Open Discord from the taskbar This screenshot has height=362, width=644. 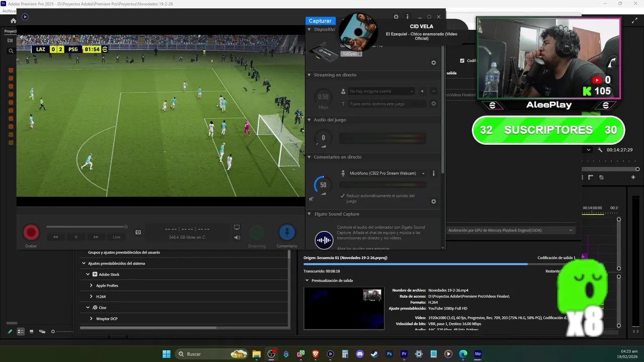(x=360, y=354)
